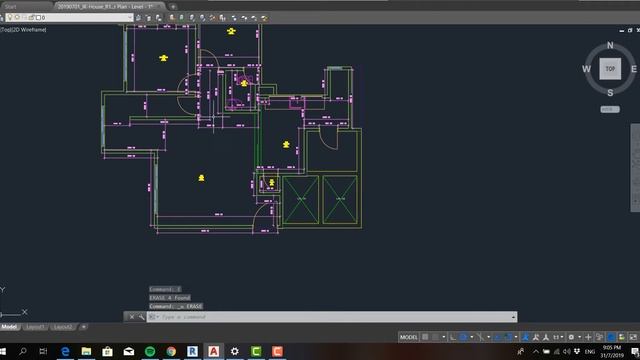
Task: Click the annotation monitor plus icon
Action: tap(588, 337)
